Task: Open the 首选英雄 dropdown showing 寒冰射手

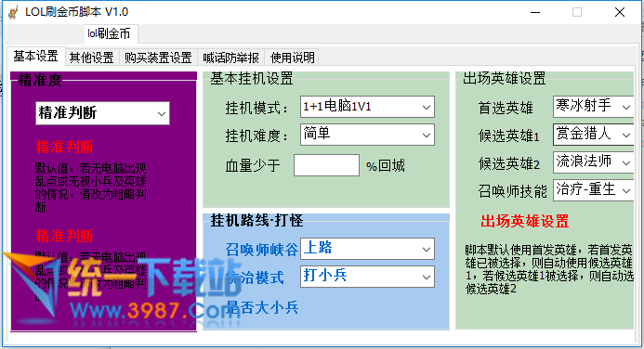Action: click(x=594, y=107)
